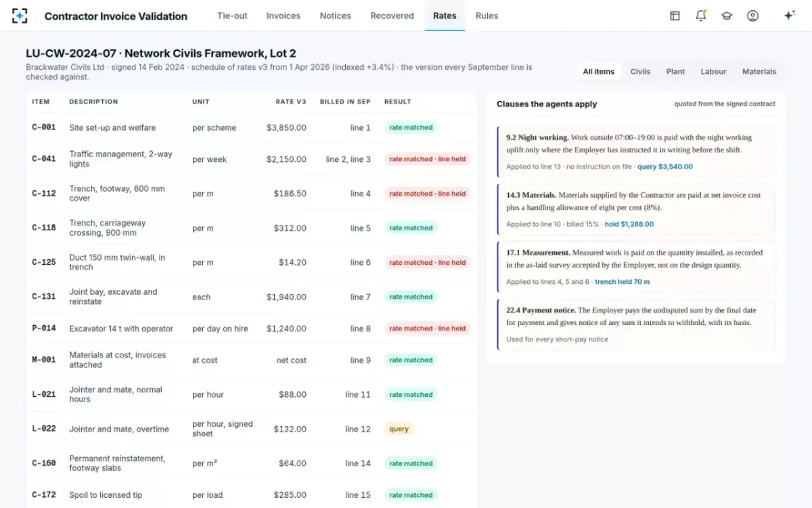Image resolution: width=812 pixels, height=508 pixels.
Task: Switch to the Invoices tab
Action: click(x=284, y=16)
